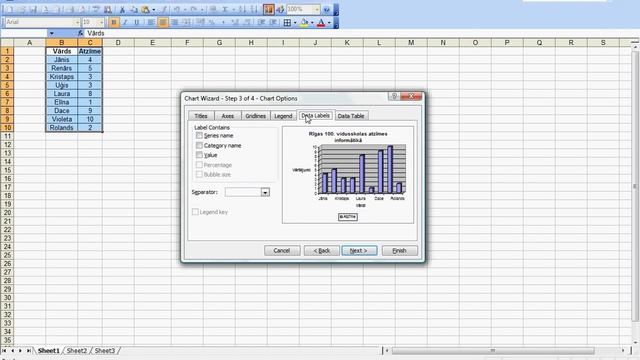
Task: Click the Redo arrow icon
Action: (194, 9)
